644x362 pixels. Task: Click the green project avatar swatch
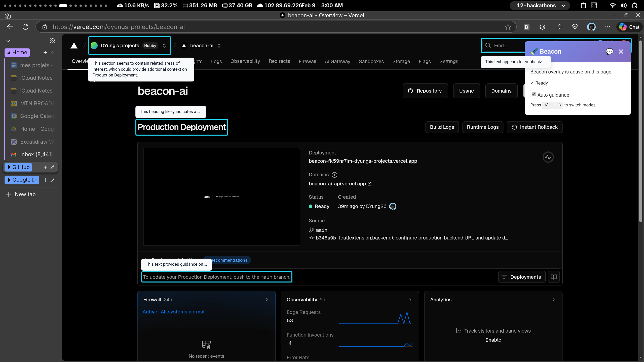pyautogui.click(x=94, y=46)
